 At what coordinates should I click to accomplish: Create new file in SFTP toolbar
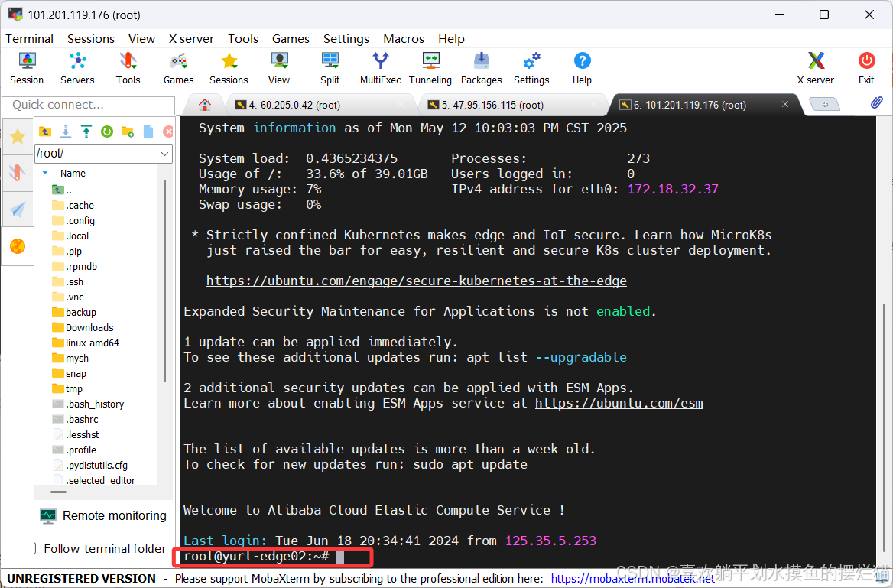coord(148,132)
